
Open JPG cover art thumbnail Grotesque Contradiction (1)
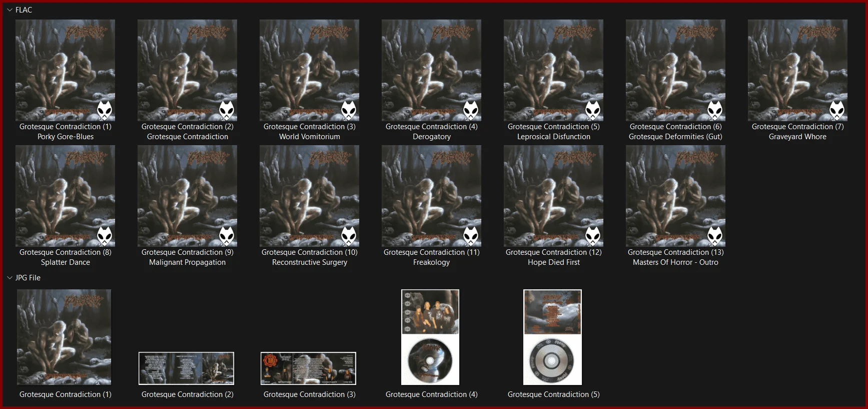point(64,337)
